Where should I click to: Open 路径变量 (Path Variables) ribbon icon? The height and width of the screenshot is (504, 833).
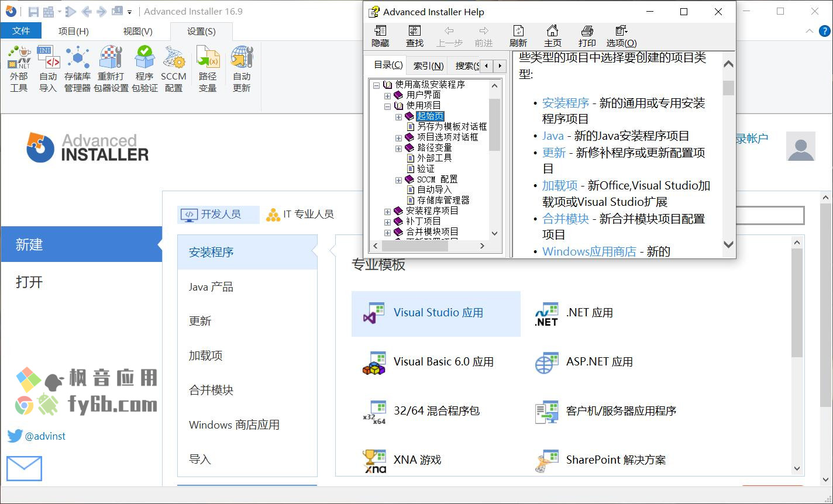(x=208, y=69)
